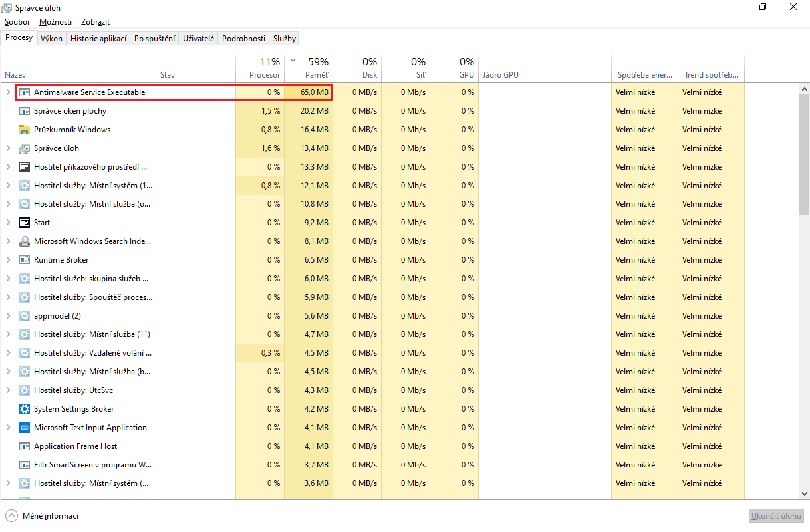Select the Průzkumník Windows process name
This screenshot has width=810, height=532.
click(x=72, y=130)
